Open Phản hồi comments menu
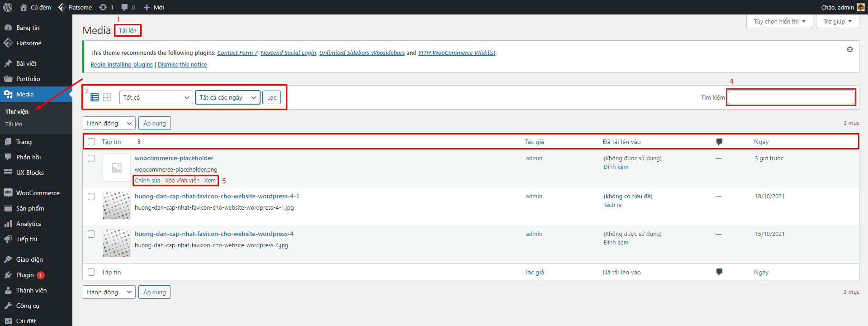 (x=36, y=157)
